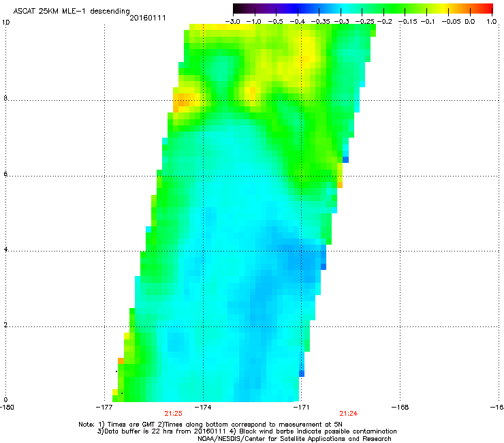Click the longitude label -174
This screenshot has width=504, height=443.
pos(203,408)
